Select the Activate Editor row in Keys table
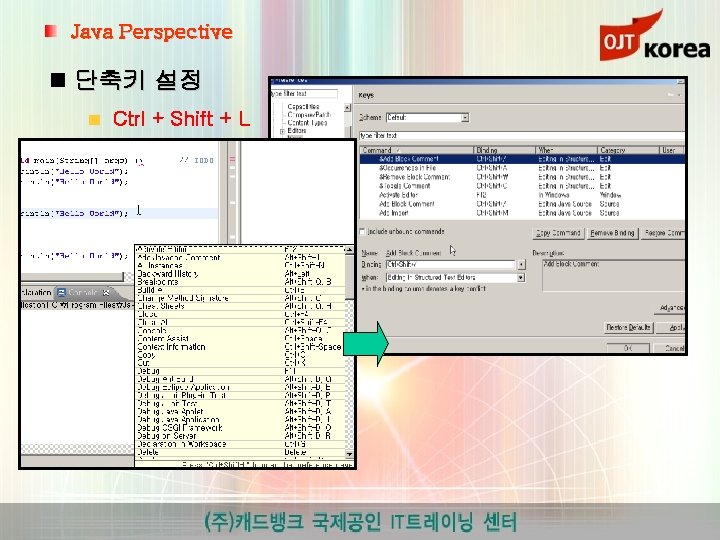 (x=522, y=195)
